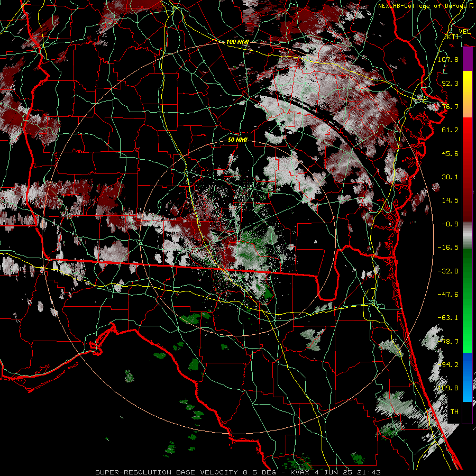Click the 107.8 value on the velocity scale
Screen dimensions: 476x476
(448, 59)
